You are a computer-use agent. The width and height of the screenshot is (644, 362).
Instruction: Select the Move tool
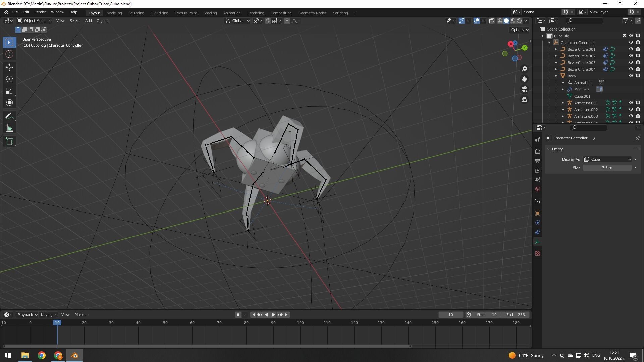click(9, 67)
